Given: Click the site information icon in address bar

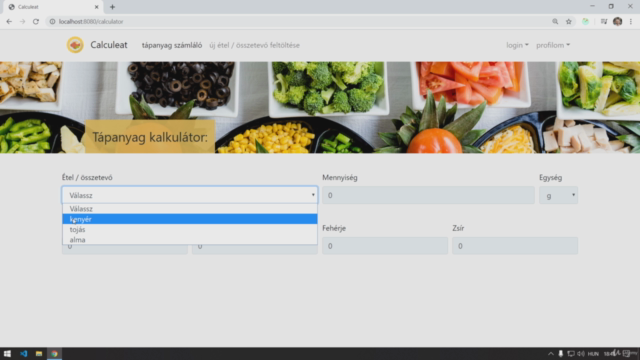Looking at the screenshot, I should point(52,22).
